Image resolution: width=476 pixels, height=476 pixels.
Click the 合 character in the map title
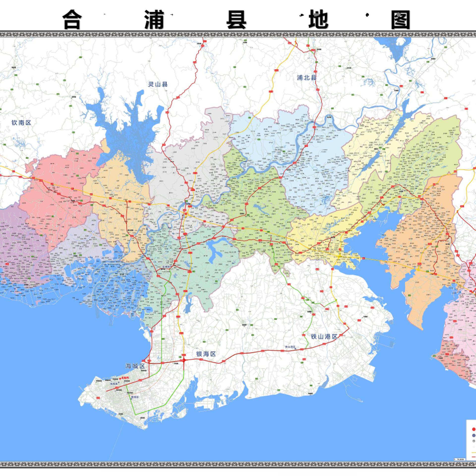pos(72,20)
